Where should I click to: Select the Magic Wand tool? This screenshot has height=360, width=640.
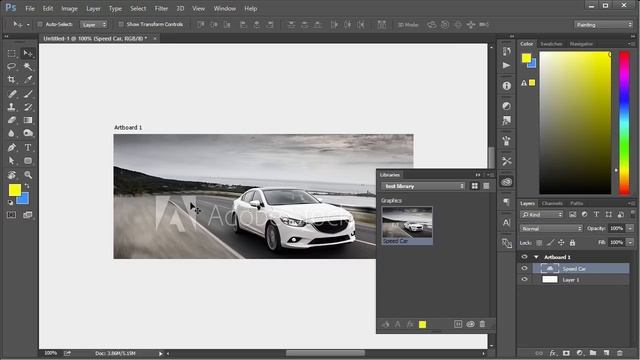pos(28,66)
